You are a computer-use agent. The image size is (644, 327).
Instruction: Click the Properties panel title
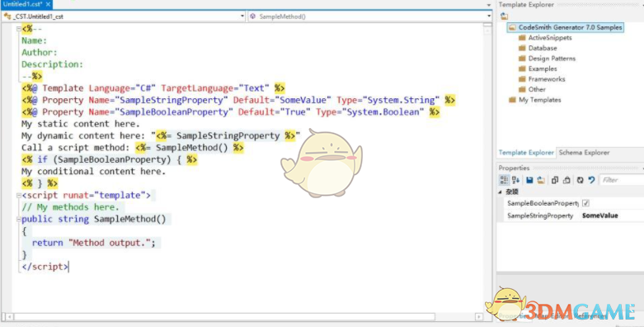click(x=514, y=168)
